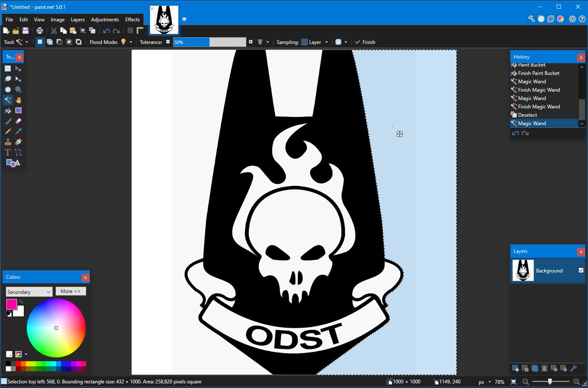Viewport: 588px width, 388px height.
Task: Close the History panel
Action: (581, 57)
